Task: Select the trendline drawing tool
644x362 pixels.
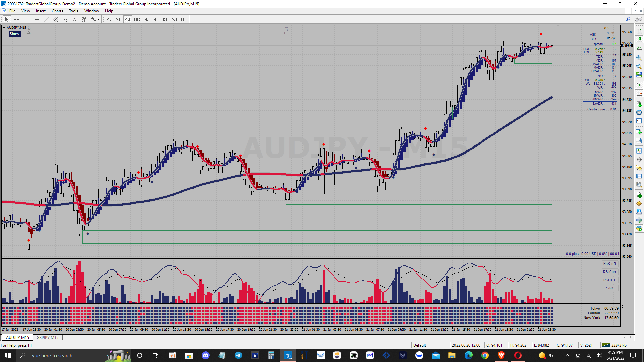Action: tap(47, 19)
